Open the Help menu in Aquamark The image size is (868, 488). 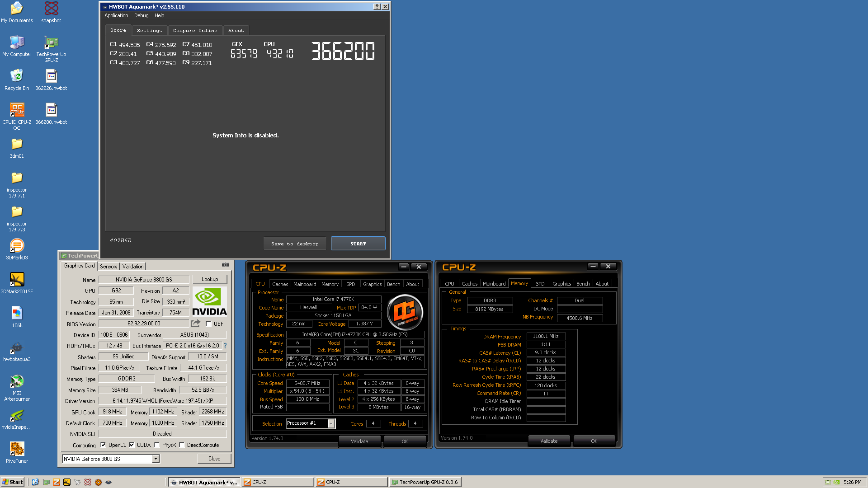point(159,15)
